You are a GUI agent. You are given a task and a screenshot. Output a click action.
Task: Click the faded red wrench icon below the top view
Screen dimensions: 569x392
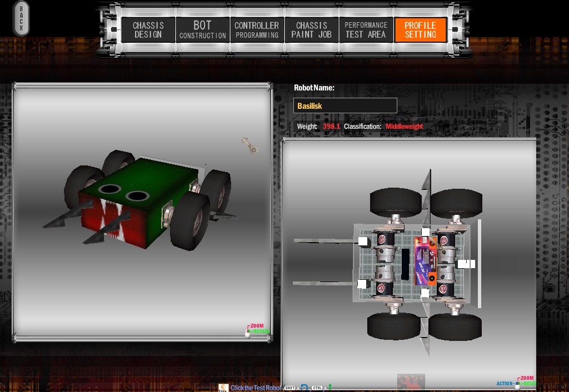(411, 382)
